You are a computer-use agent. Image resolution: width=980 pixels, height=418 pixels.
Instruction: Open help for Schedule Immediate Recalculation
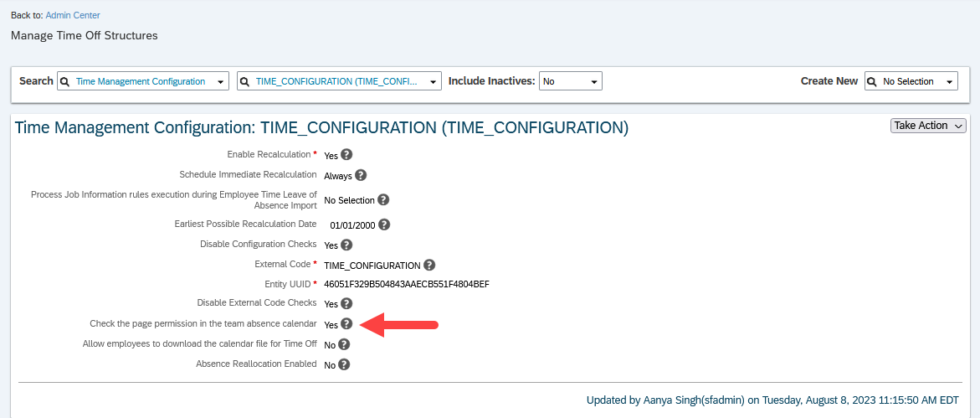pos(361,175)
